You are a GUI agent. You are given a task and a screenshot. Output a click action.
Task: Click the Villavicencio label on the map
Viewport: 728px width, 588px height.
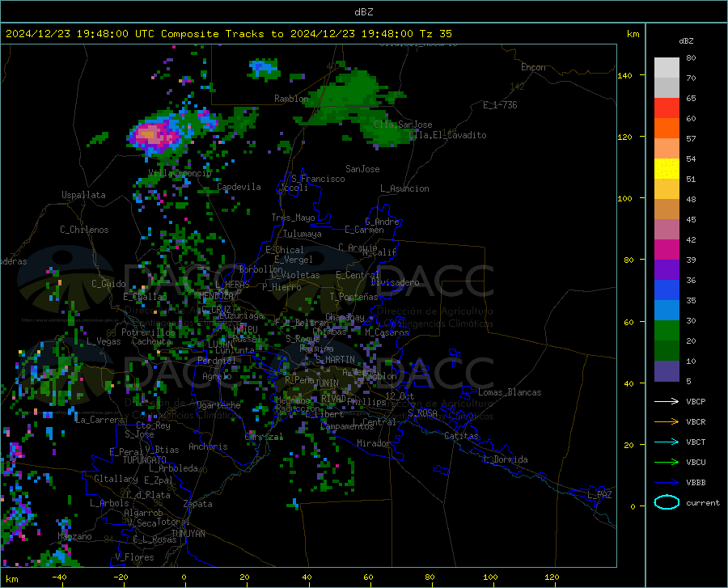click(x=180, y=173)
